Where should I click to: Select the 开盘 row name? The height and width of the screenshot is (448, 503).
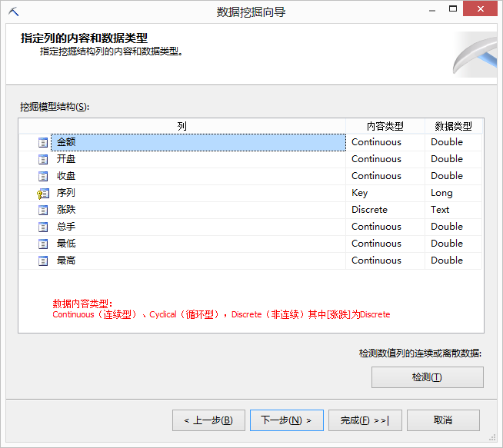click(x=198, y=159)
